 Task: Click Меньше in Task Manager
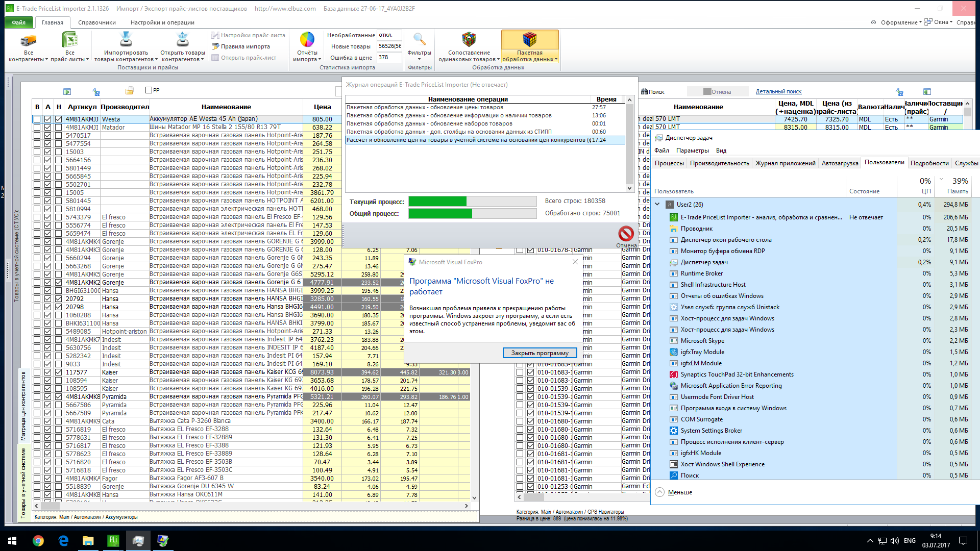pyautogui.click(x=680, y=492)
